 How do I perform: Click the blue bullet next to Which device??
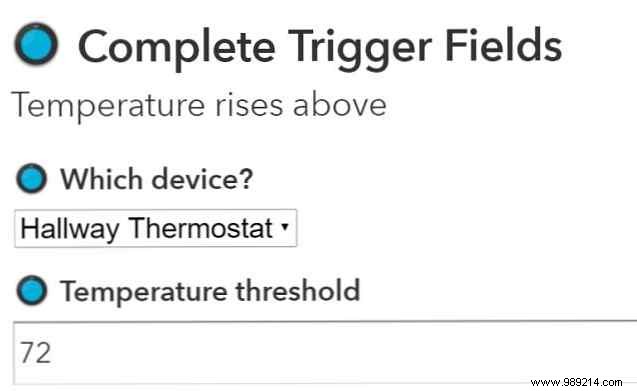tap(32, 178)
